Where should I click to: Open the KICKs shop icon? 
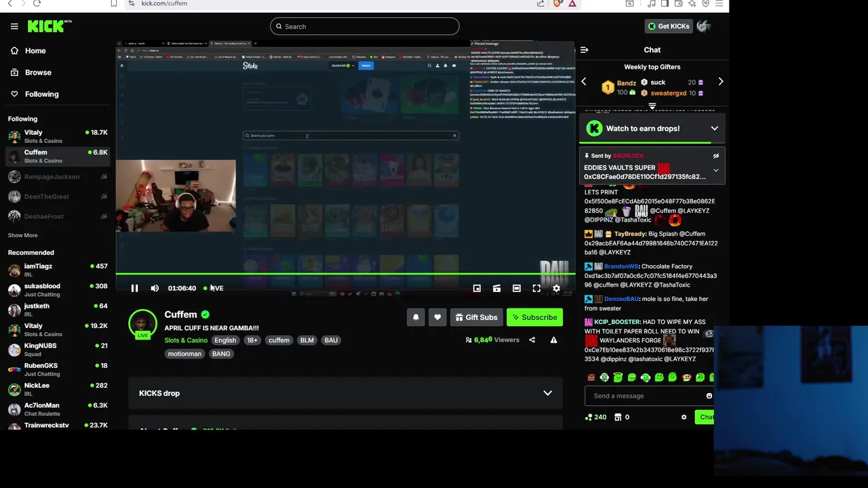pyautogui.click(x=618, y=417)
